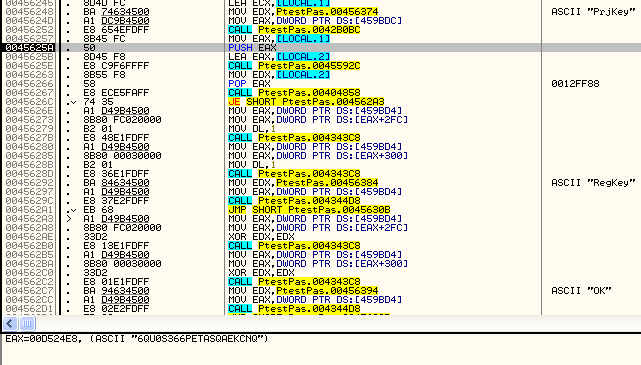Click the JMP SHORT PtestPas.0045630B instruction

pyautogui.click(x=309, y=210)
